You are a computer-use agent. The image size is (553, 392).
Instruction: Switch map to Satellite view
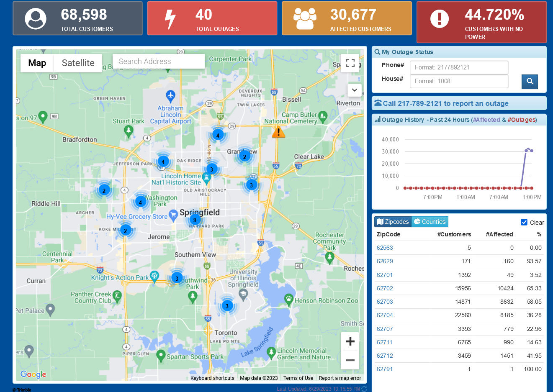(x=78, y=63)
